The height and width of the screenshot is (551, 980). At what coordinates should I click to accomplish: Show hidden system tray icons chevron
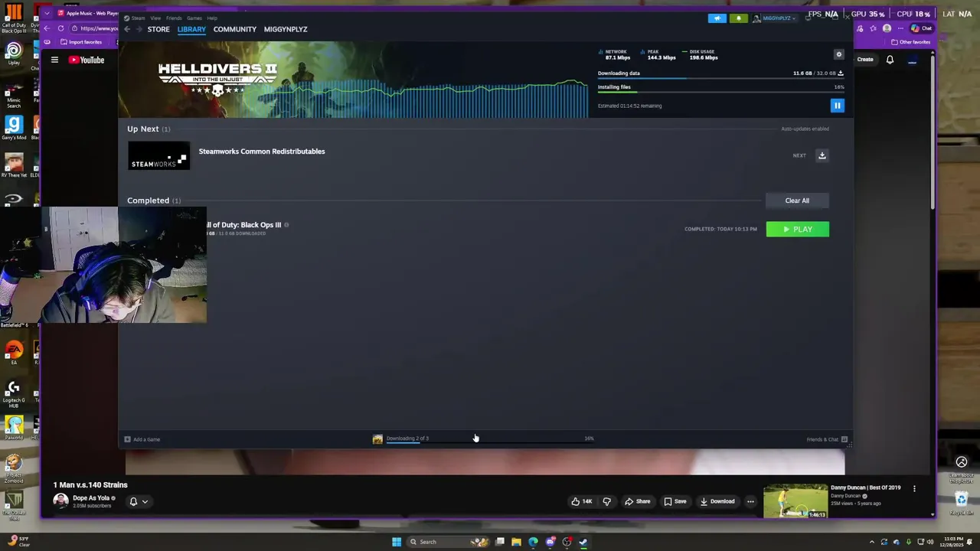[x=871, y=542]
